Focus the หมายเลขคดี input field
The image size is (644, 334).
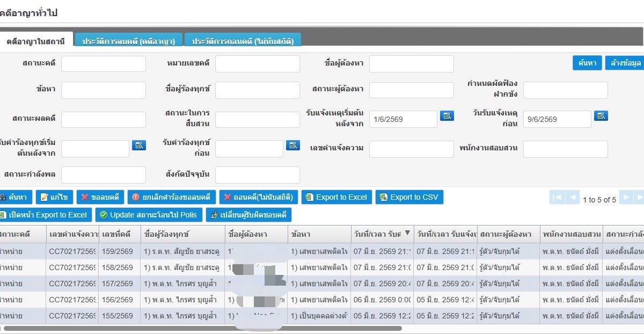point(258,63)
